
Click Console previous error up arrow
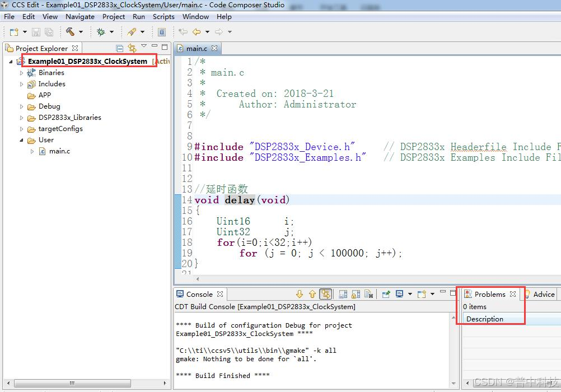coord(312,294)
